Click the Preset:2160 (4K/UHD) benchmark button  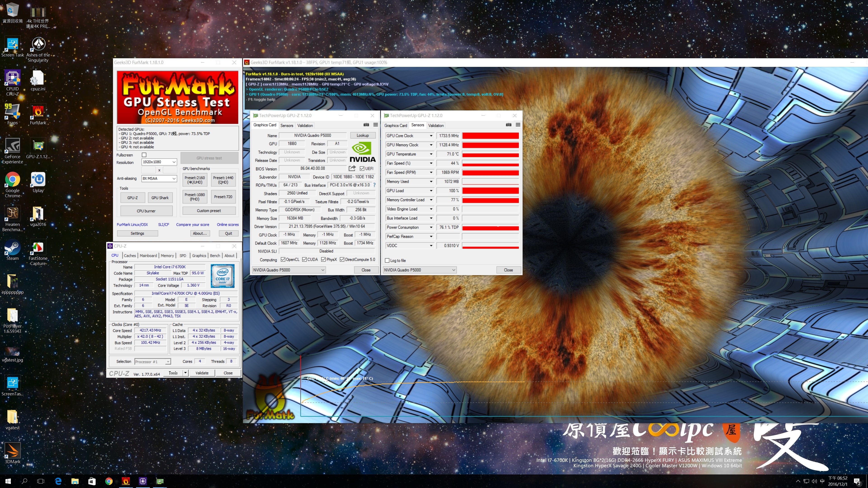195,180
